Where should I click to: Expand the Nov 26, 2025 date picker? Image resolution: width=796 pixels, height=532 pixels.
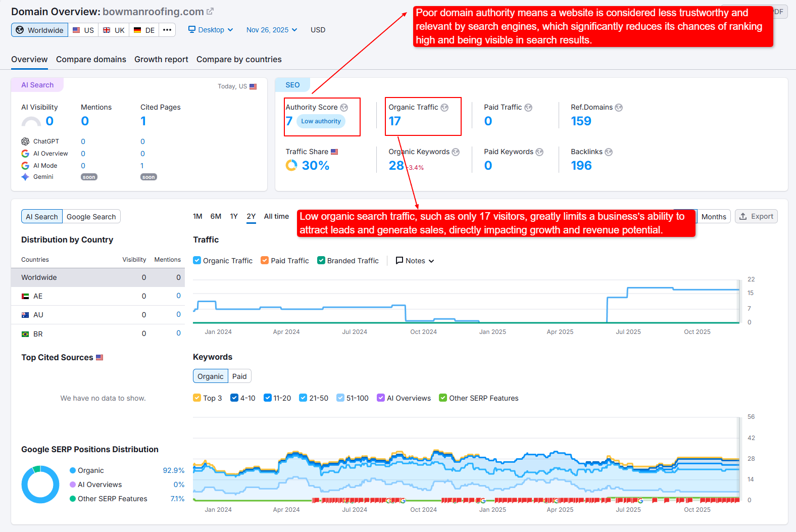click(x=272, y=30)
